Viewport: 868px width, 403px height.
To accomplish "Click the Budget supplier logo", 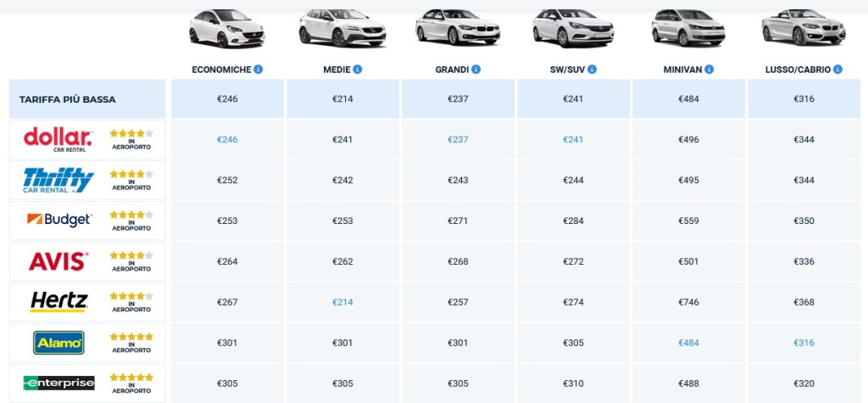I will pyautogui.click(x=58, y=221).
